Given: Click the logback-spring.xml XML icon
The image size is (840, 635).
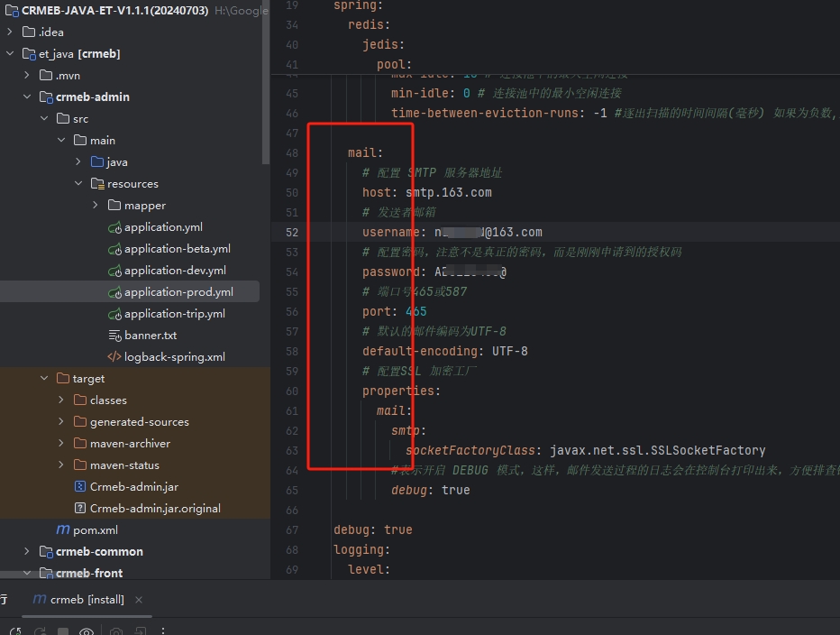Looking at the screenshot, I should pos(114,357).
